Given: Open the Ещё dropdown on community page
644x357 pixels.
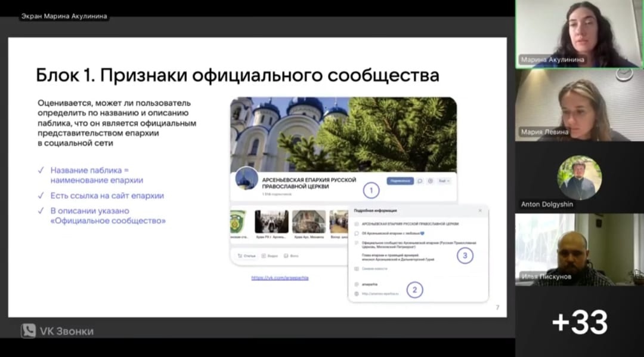Looking at the screenshot, I should pyautogui.click(x=444, y=180).
